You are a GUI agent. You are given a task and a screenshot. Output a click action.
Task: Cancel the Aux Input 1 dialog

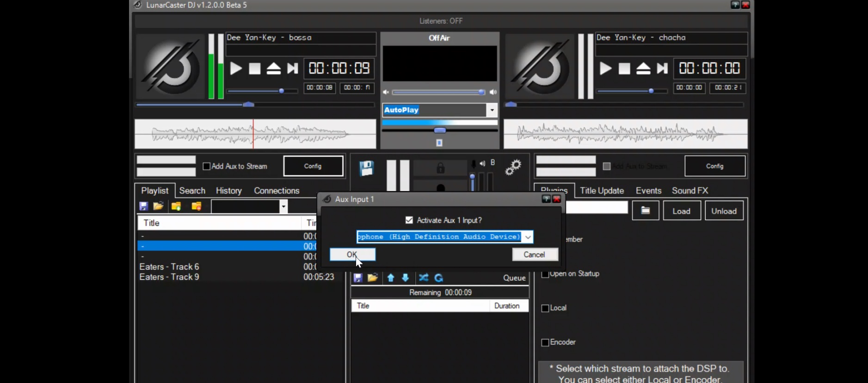point(535,254)
